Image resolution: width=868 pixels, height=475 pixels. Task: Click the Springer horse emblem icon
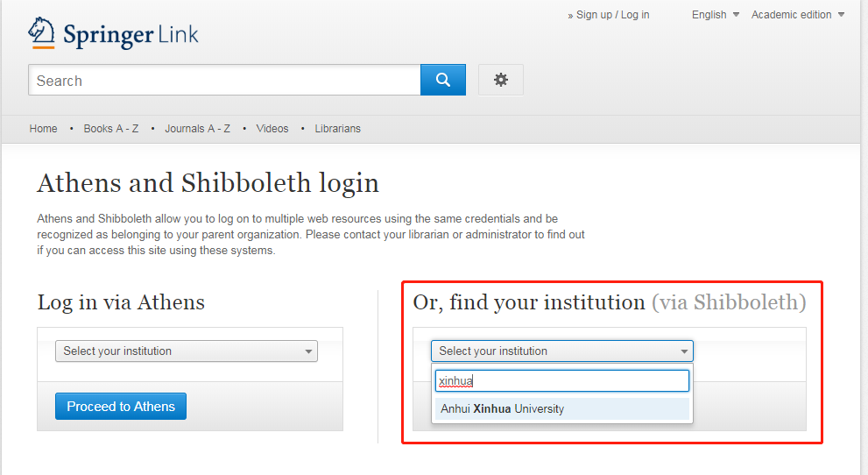coord(41,33)
